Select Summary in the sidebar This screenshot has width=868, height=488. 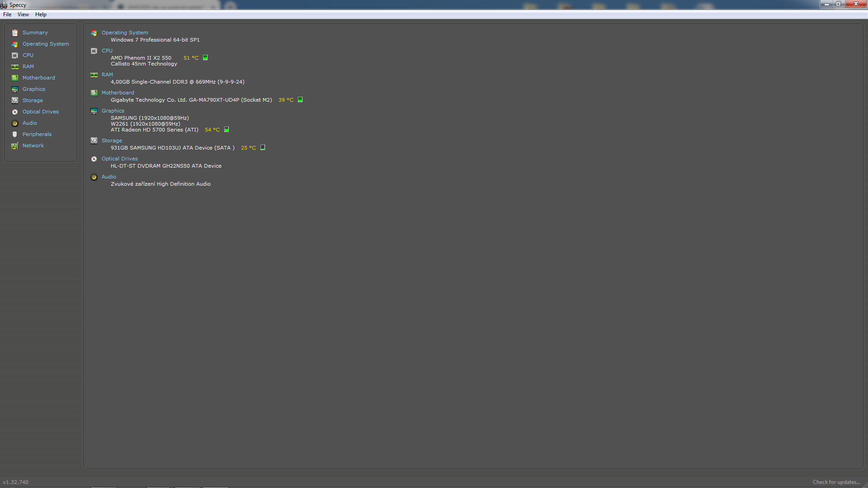coord(35,33)
